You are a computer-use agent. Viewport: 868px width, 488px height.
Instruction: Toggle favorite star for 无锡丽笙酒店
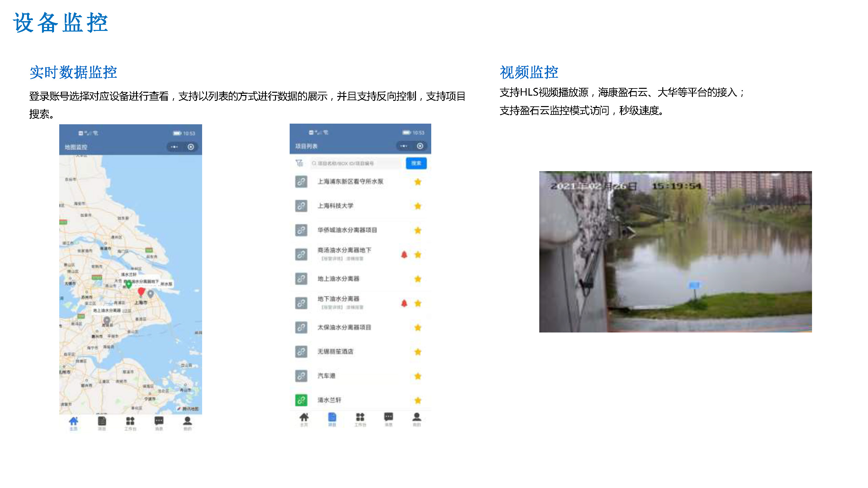(x=418, y=352)
